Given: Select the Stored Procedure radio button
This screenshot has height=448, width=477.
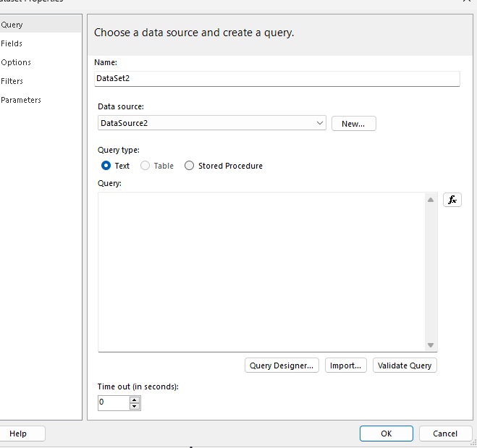Looking at the screenshot, I should click(x=189, y=166).
